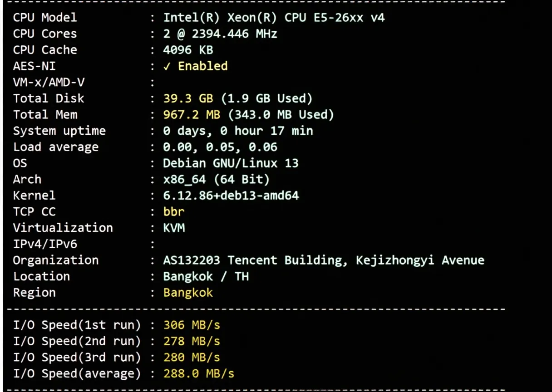Click the Load average numbers

pos(220,147)
